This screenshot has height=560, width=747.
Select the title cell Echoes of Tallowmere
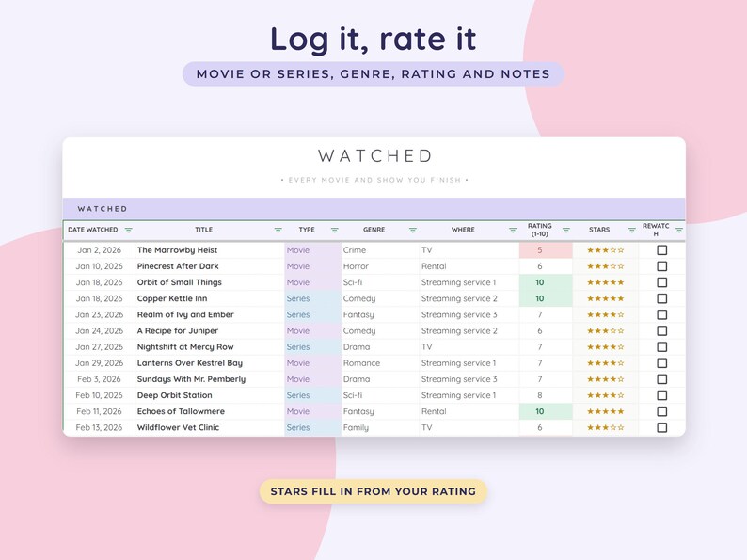tap(210, 411)
